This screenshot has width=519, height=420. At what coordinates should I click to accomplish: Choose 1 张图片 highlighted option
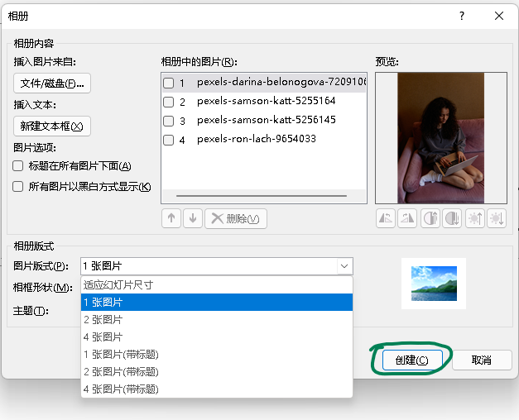[217, 303]
